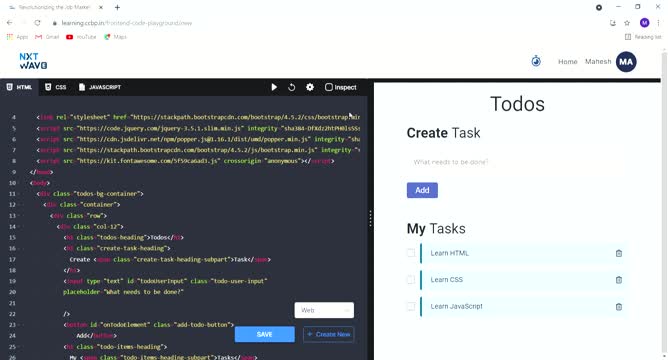Image resolution: width=668 pixels, height=360 pixels.
Task: Go back with browser back arrow
Action: [9, 23]
